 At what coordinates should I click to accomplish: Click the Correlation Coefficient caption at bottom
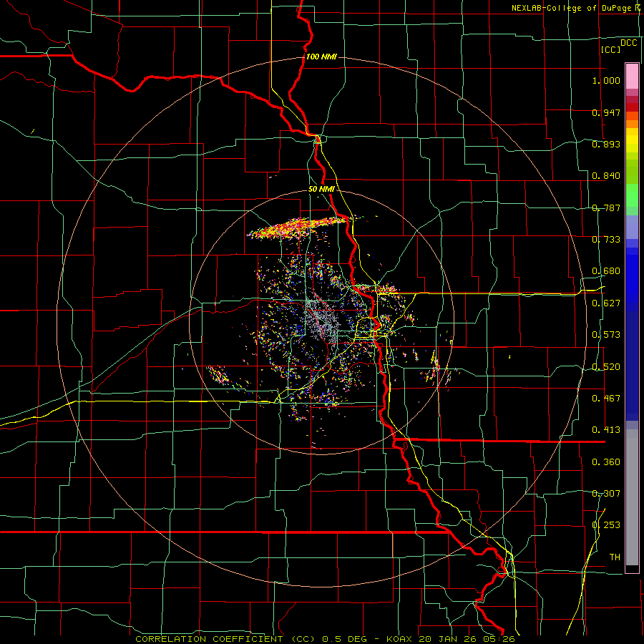[325, 639]
